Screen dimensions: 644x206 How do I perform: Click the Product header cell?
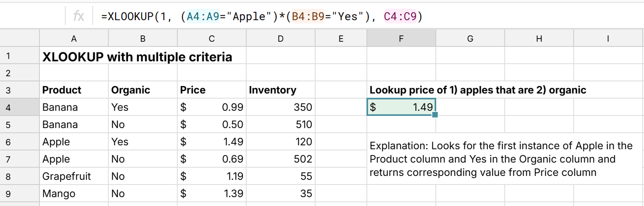pos(74,90)
